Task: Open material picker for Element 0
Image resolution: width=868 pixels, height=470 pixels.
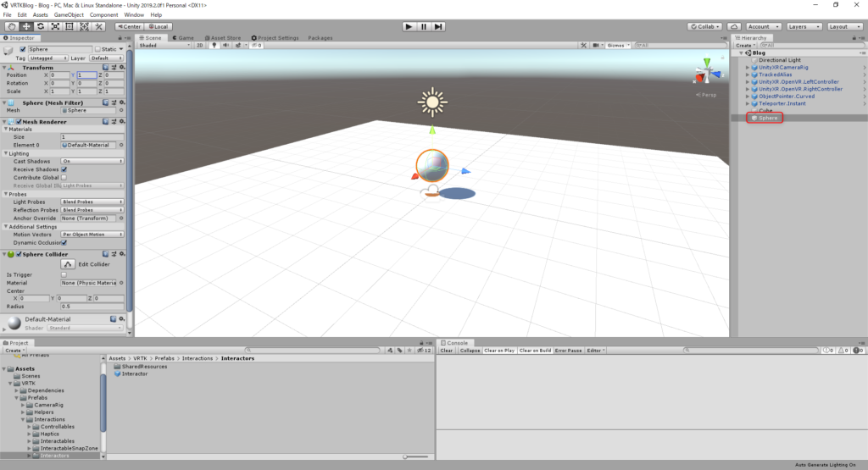Action: click(121, 145)
